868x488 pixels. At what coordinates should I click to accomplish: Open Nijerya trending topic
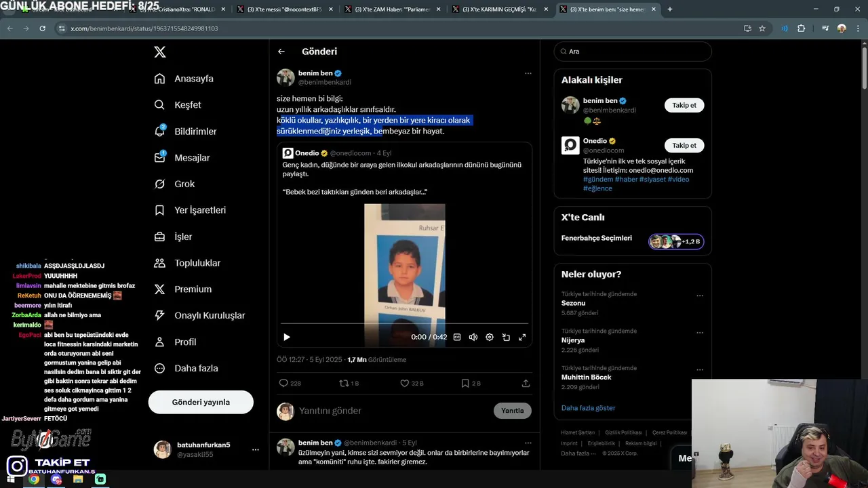pyautogui.click(x=573, y=340)
